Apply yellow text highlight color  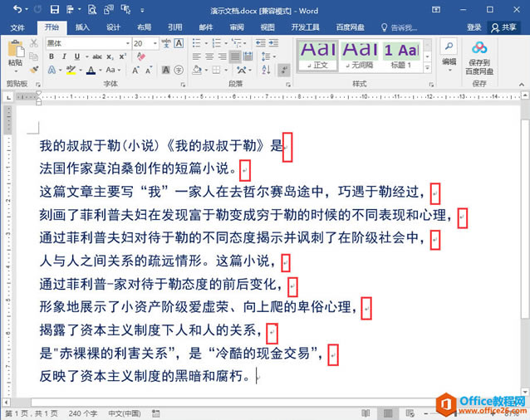71,70
